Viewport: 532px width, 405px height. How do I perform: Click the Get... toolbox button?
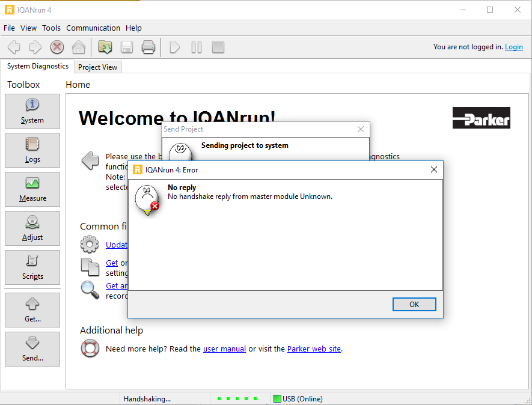click(32, 310)
